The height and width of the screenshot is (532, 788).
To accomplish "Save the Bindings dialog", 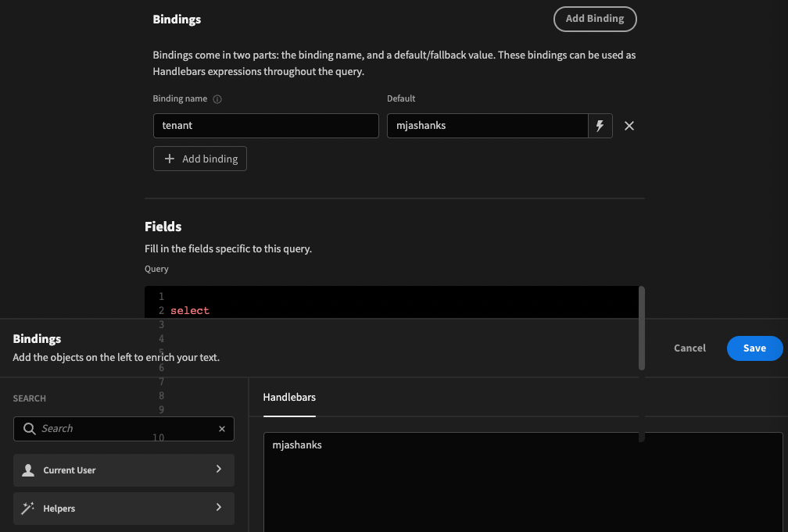I will pyautogui.click(x=754, y=348).
